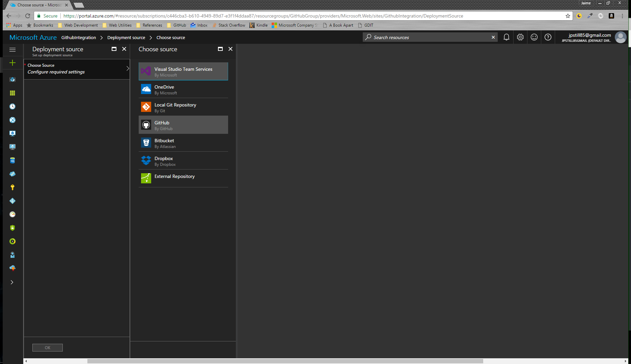Select Local Git Repository option
Screen dimensions: 631x364
[x=183, y=107]
